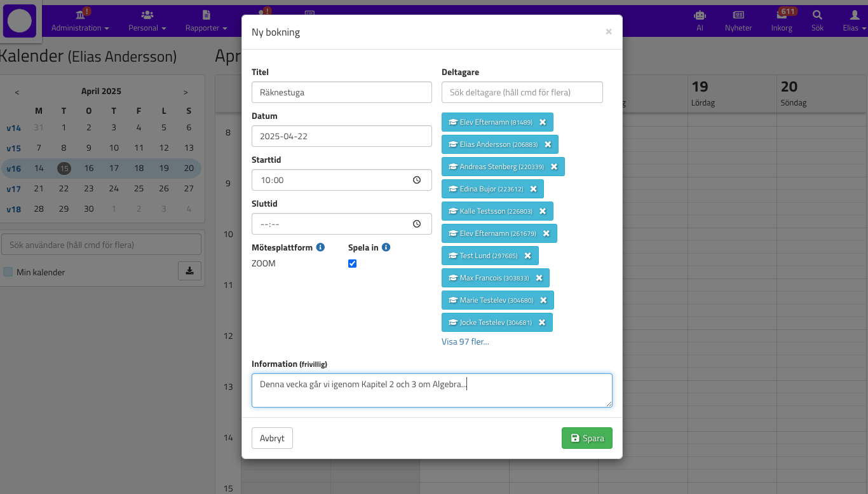Remove participant Max Francois (303833)
Image resolution: width=868 pixels, height=494 pixels.
539,278
